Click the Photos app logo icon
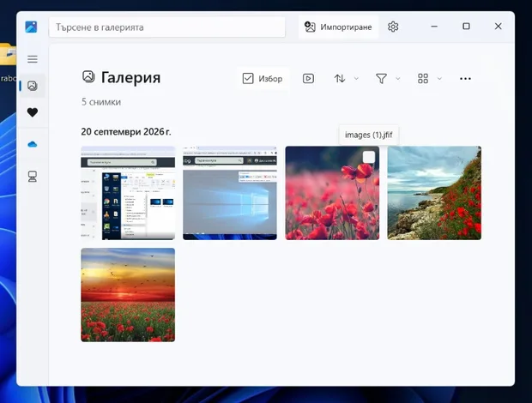The image size is (532, 403). click(31, 27)
